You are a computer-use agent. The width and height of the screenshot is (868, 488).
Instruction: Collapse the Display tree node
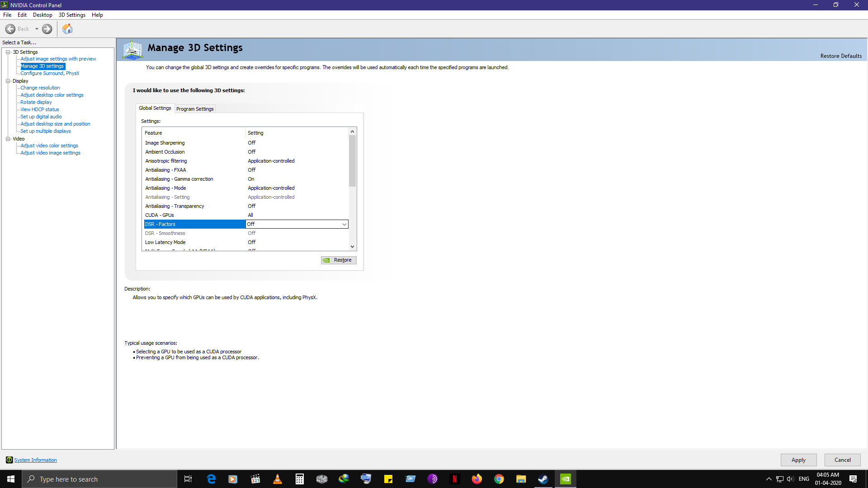click(8, 81)
